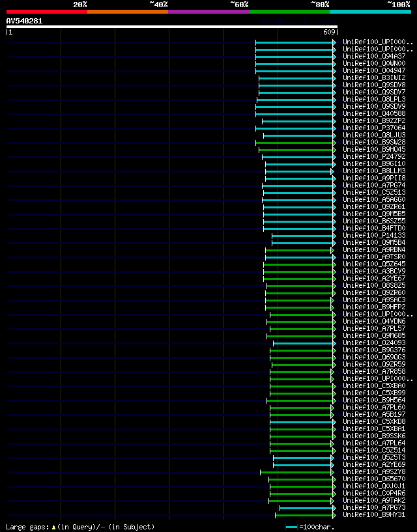
Task: Select the UniRef100_Q5Z645 label
Action: pyautogui.click(x=374, y=264)
